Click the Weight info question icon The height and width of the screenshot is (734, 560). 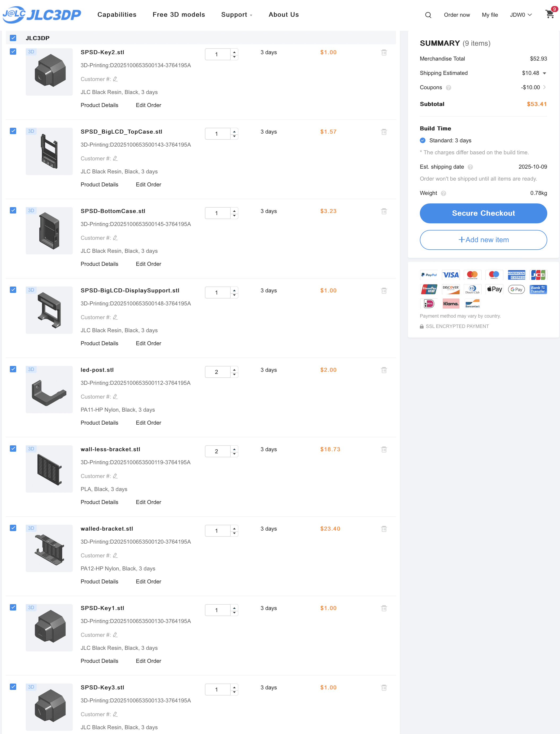443,193
